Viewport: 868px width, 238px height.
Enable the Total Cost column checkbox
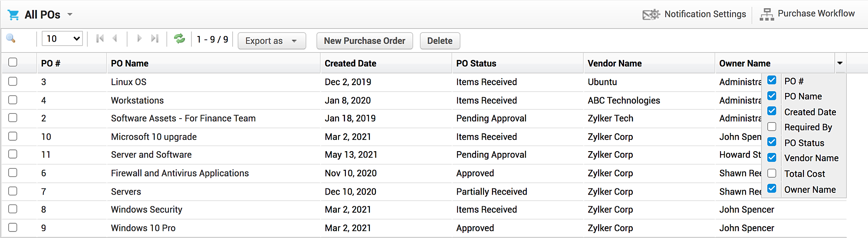click(772, 173)
